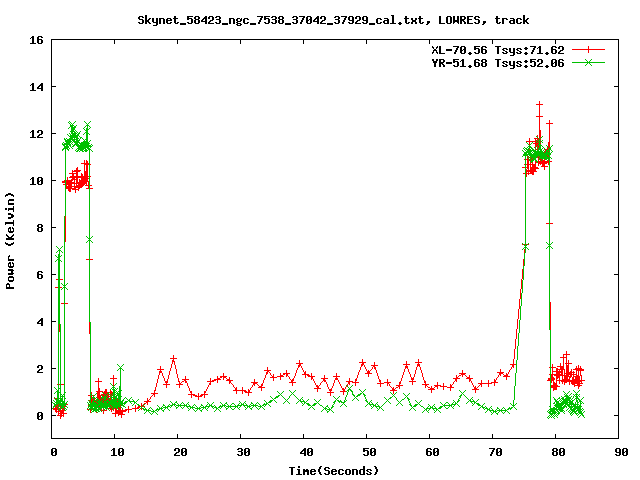
Task: Click the highest red peak above 13 Kelvin
Action: (540, 105)
